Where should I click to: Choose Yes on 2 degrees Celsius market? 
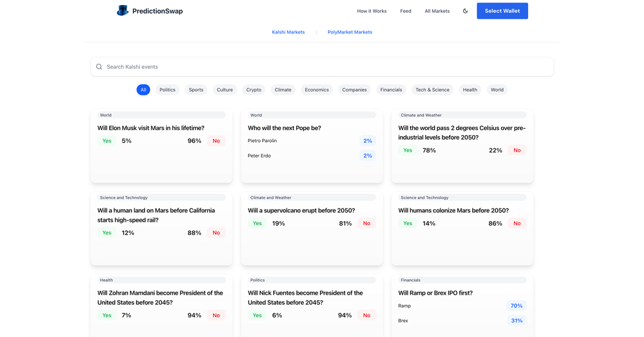[408, 150]
